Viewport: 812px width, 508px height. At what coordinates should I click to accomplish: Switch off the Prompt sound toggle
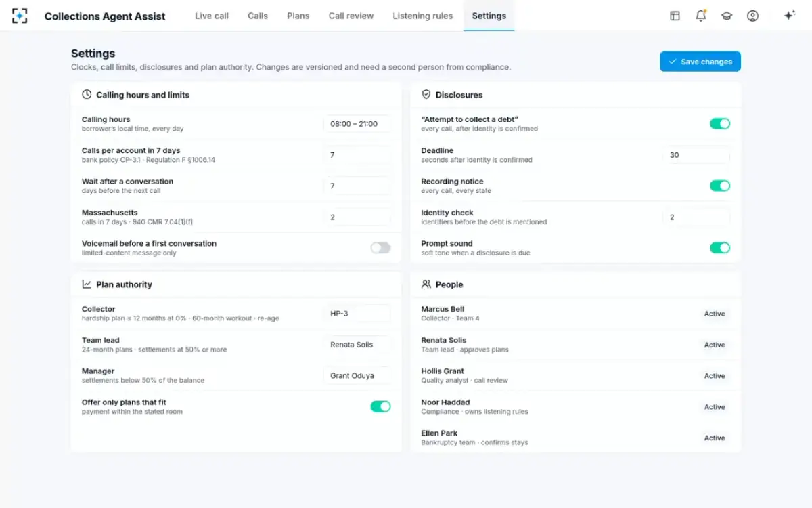(x=720, y=248)
